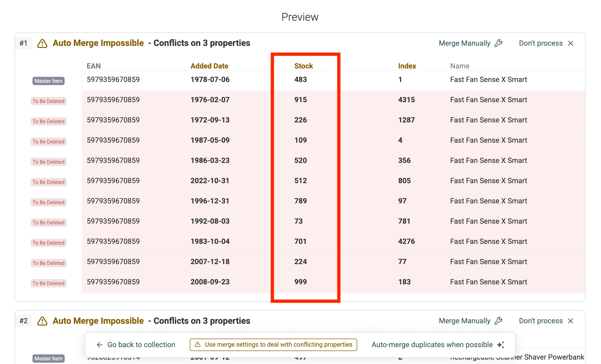Click the Master Item badge in group #1

49,81
